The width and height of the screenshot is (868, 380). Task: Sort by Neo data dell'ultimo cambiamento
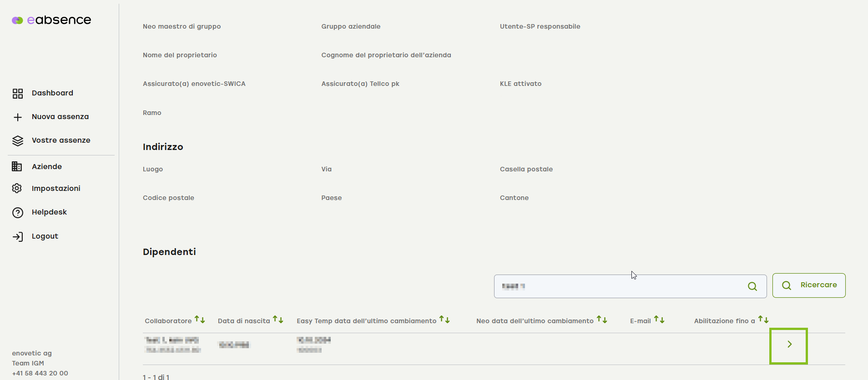(x=602, y=320)
